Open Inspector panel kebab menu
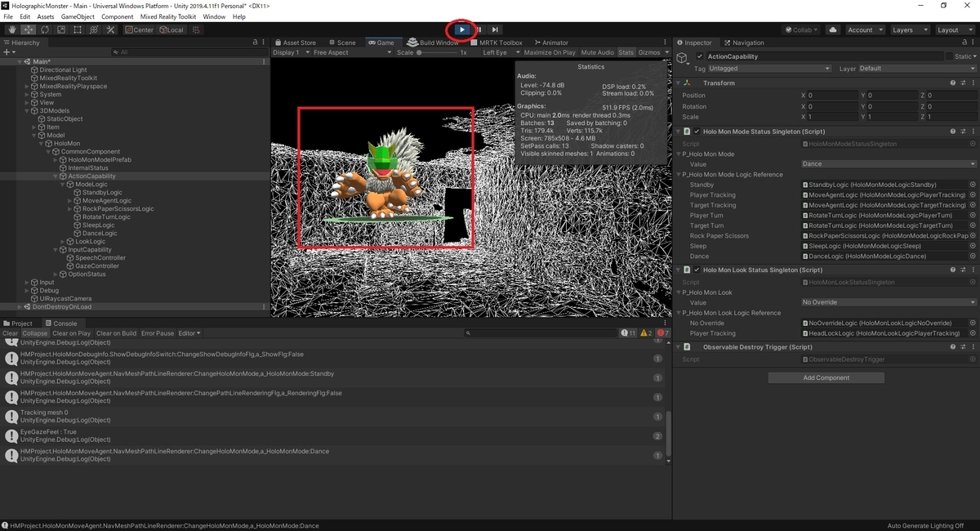Image resolution: width=980 pixels, height=531 pixels. pyautogui.click(x=973, y=42)
